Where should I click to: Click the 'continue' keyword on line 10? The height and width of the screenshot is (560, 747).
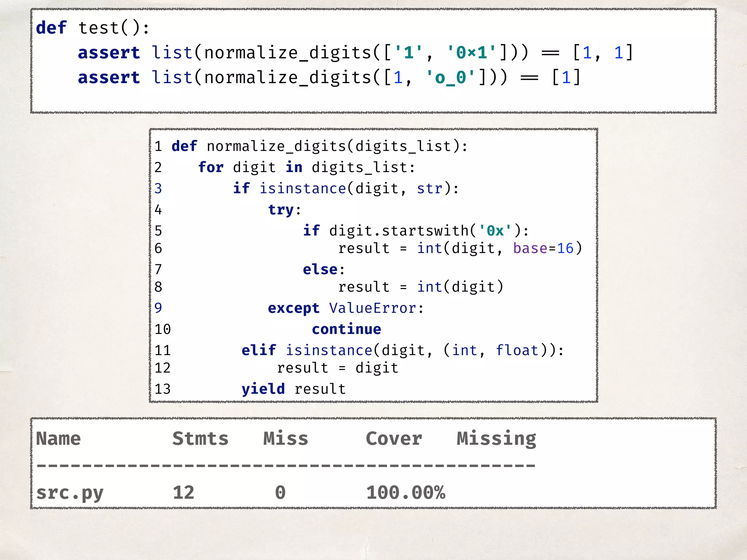click(347, 330)
